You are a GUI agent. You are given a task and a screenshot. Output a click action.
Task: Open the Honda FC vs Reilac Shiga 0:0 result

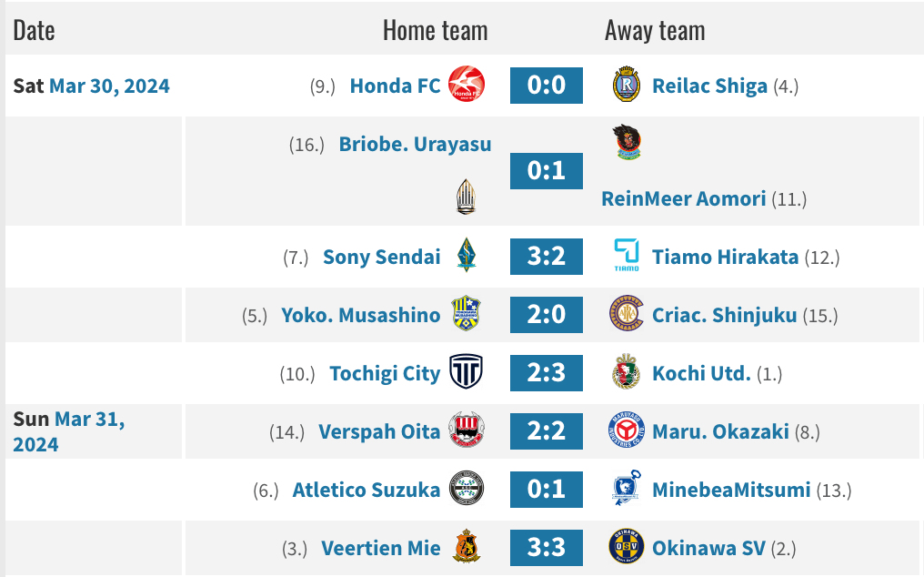(x=547, y=86)
